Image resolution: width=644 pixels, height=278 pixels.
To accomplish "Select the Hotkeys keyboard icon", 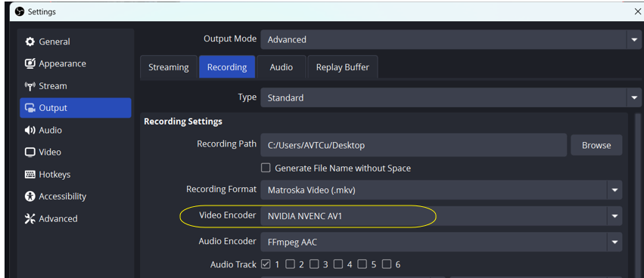I will pyautogui.click(x=30, y=175).
